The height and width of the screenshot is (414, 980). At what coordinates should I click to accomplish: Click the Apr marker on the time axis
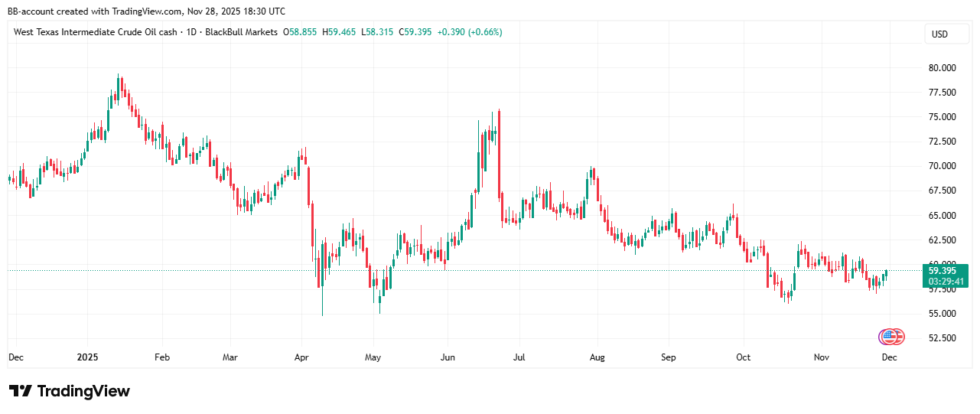click(301, 357)
